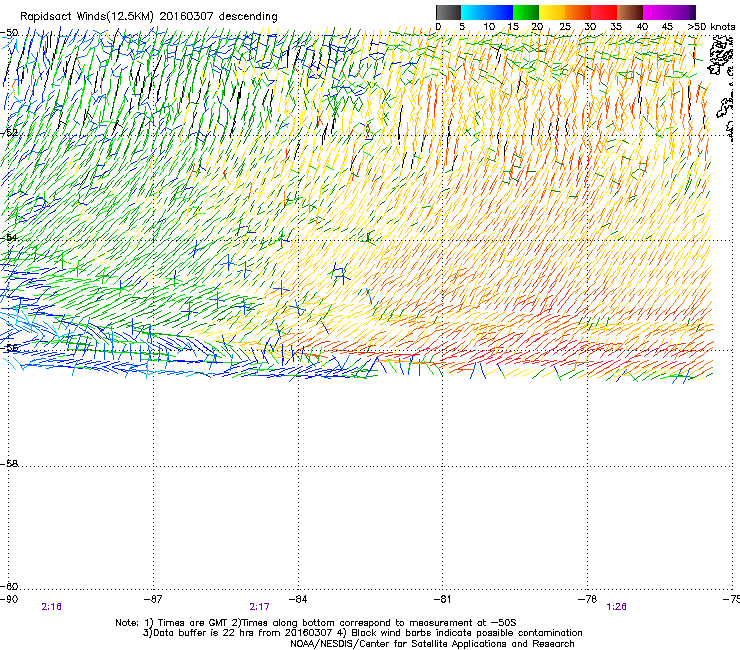
Task: Click the brown 35-40 knots legend swatch
Action: 630,12
